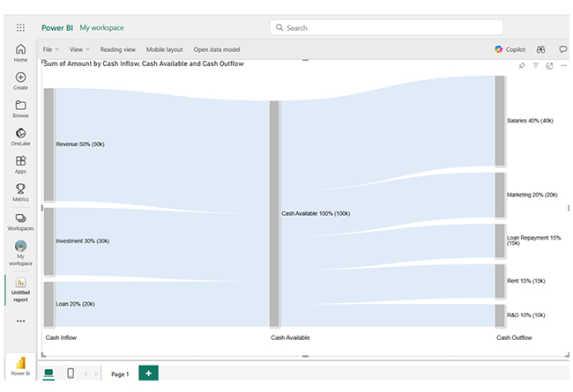Pin the visual using the pin icon

pyautogui.click(x=521, y=66)
